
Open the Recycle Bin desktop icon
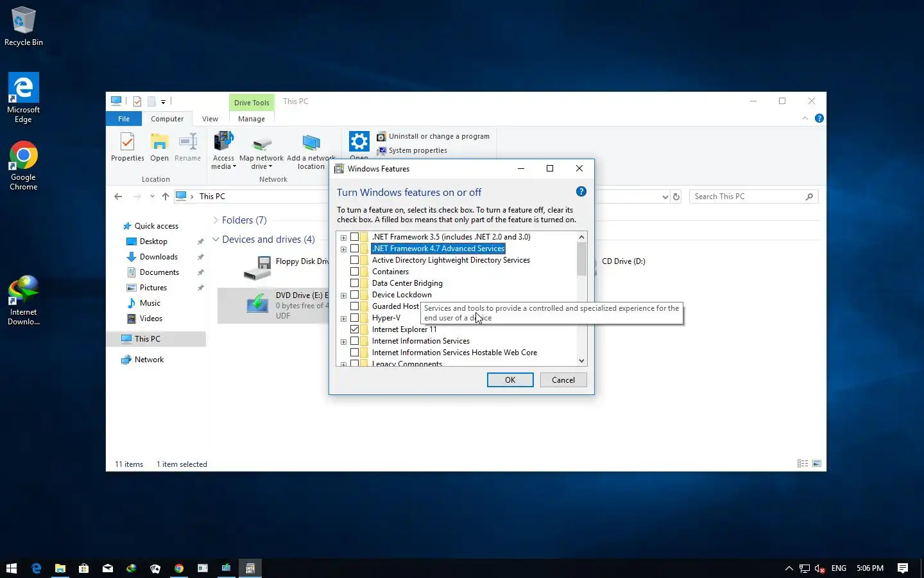click(x=24, y=26)
